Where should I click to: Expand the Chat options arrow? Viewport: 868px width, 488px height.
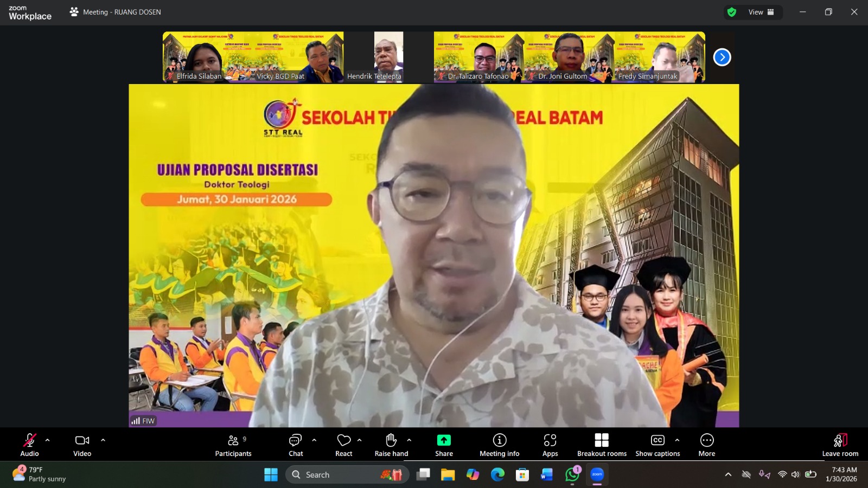click(x=314, y=440)
